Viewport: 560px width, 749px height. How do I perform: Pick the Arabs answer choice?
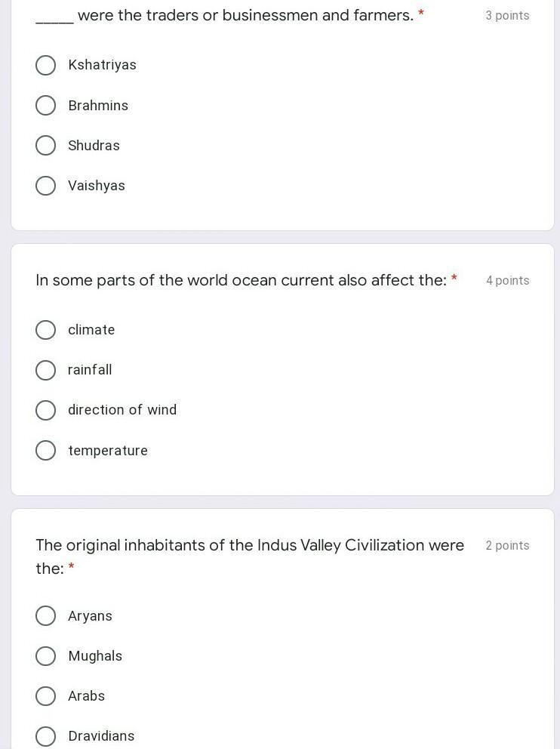pyautogui.click(x=45, y=696)
